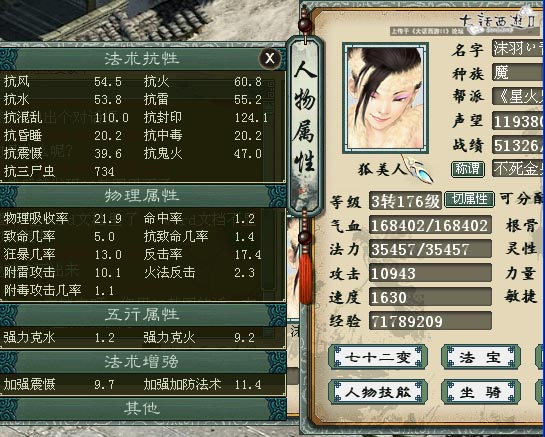Expand the 其他 section header

point(143,408)
